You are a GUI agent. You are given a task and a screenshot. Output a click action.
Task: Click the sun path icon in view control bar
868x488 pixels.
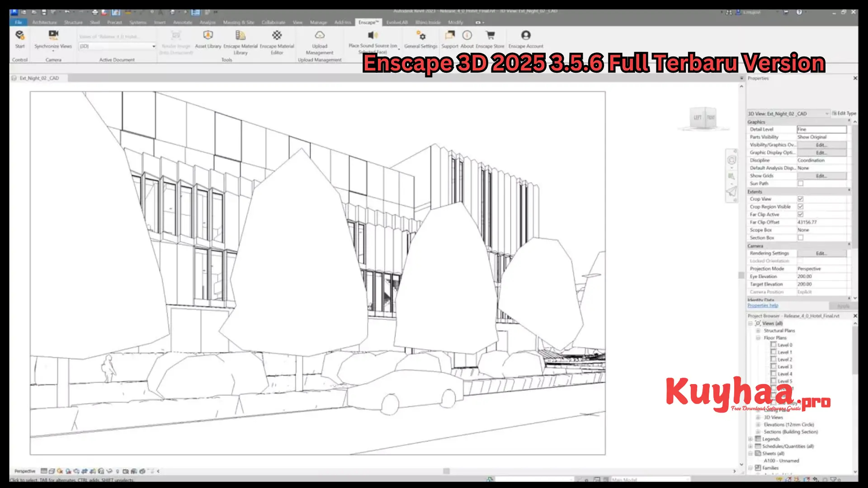click(x=60, y=471)
